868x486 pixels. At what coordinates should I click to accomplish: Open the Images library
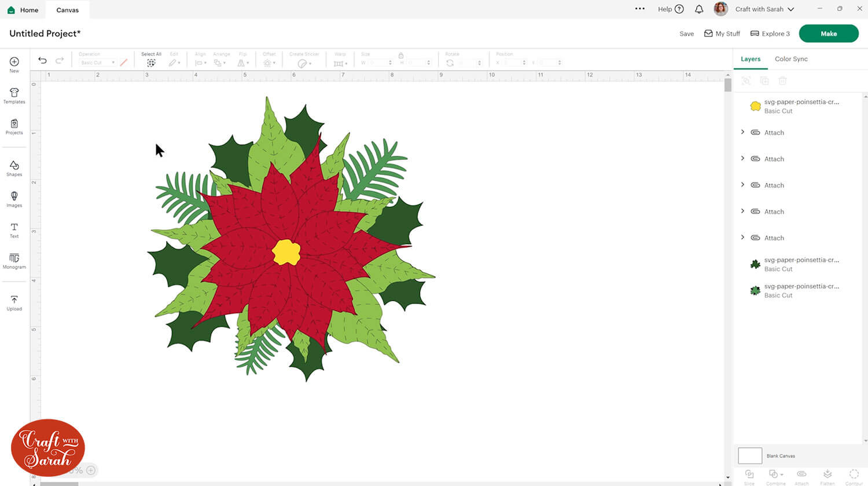pos(14,199)
